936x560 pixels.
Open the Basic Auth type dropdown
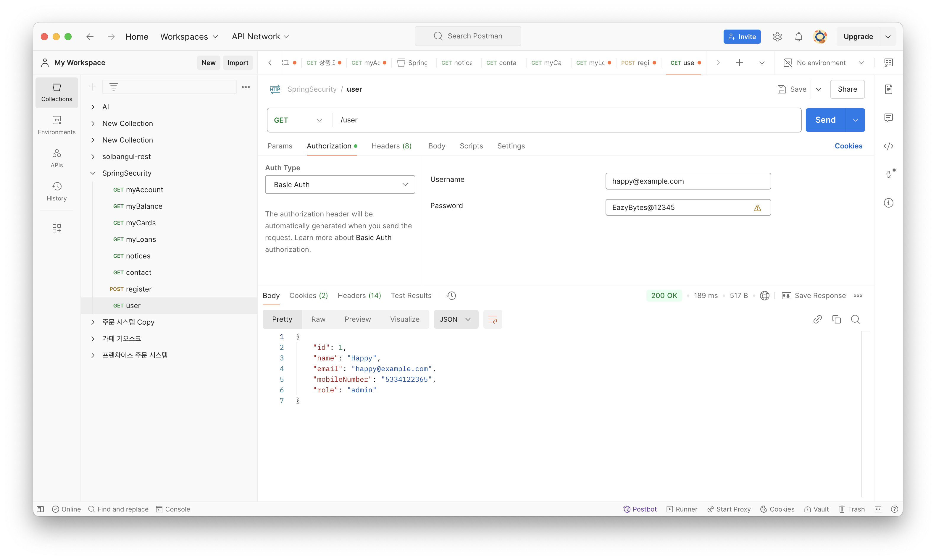coord(340,184)
